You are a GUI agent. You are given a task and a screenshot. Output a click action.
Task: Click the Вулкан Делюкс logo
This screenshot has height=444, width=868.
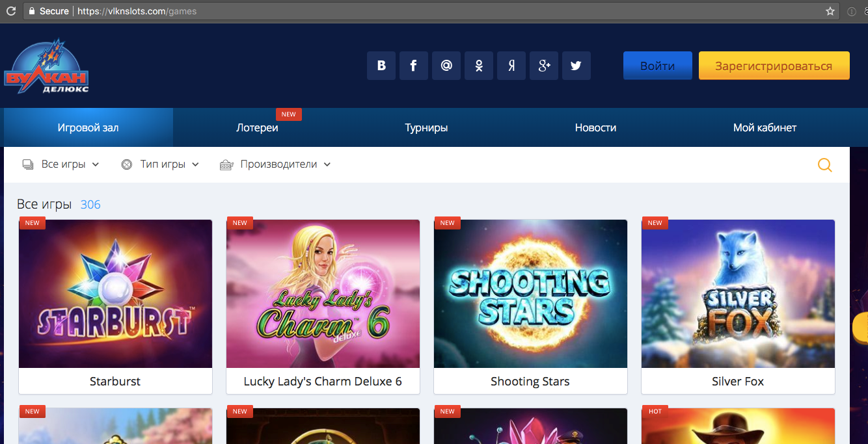coord(46,66)
